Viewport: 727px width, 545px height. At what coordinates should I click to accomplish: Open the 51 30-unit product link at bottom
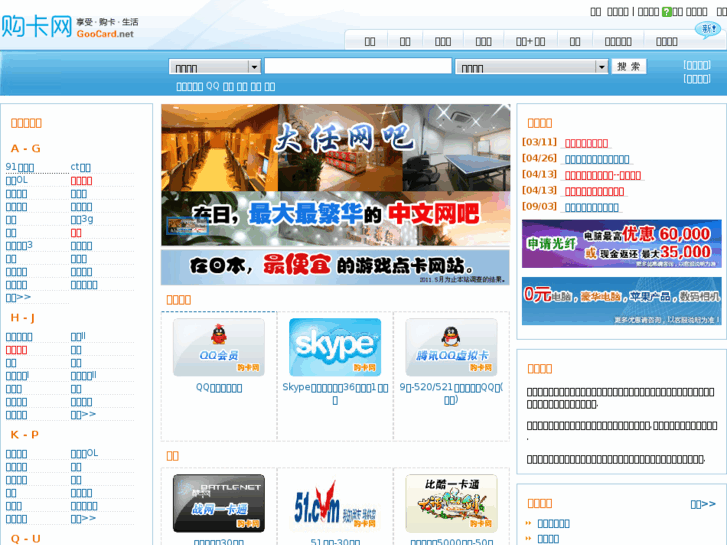[x=335, y=541]
